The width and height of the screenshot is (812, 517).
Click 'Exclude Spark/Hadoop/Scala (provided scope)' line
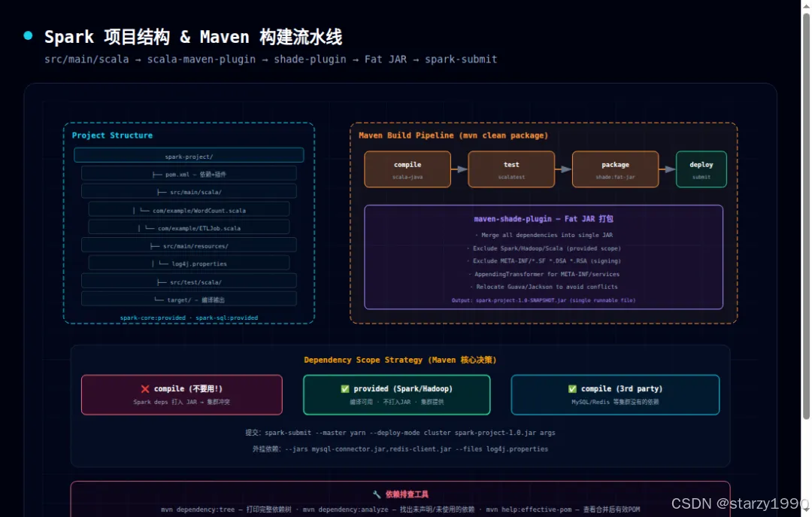(x=544, y=248)
